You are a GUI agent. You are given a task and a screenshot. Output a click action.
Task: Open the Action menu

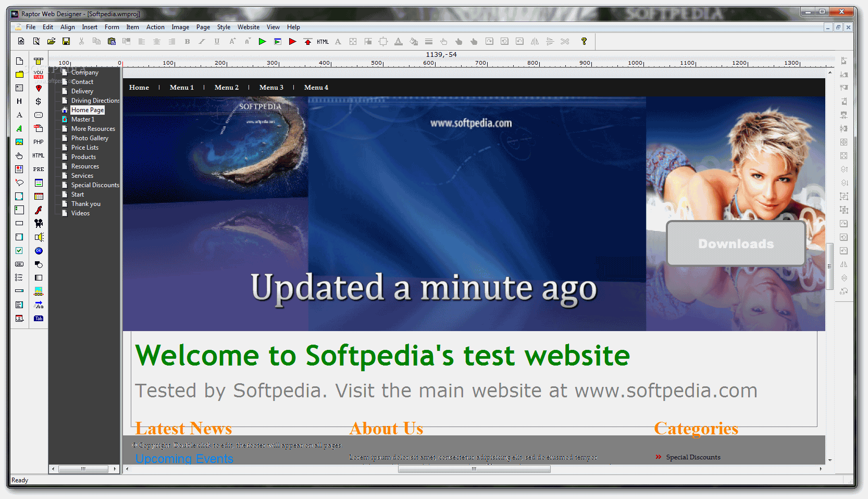click(155, 27)
